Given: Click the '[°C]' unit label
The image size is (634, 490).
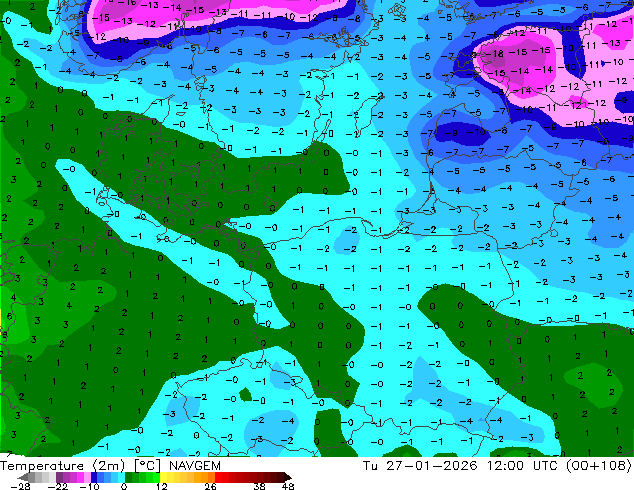Looking at the screenshot, I should pyautogui.click(x=147, y=466).
